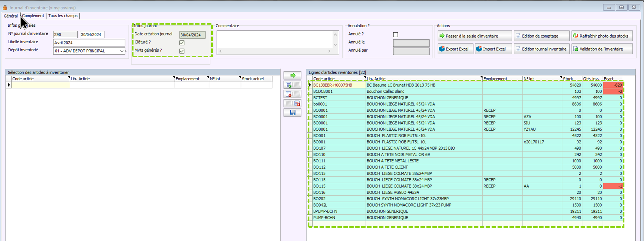Toggle the Clôturé checkbox
644x241 pixels.
(x=182, y=43)
